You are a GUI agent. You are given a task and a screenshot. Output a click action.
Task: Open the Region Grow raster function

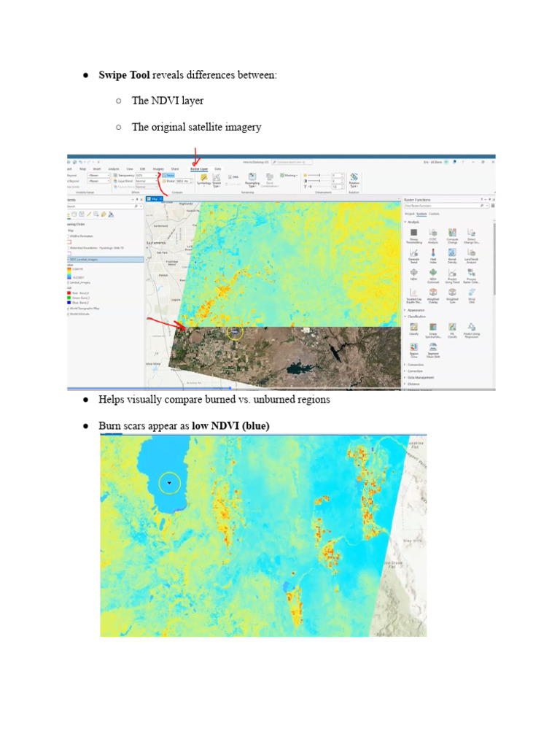[414, 350]
